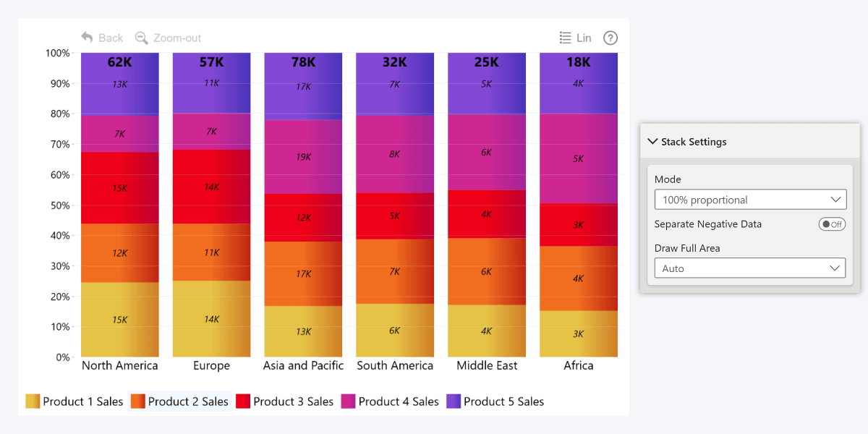Click Asia and Pacific 19K Product 4 segment
The image size is (868, 434).
tap(303, 157)
